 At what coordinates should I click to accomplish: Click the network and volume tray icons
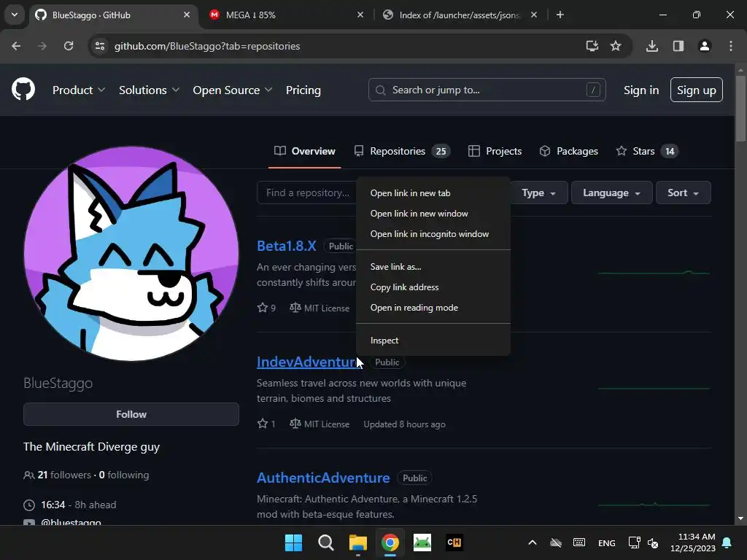click(643, 542)
